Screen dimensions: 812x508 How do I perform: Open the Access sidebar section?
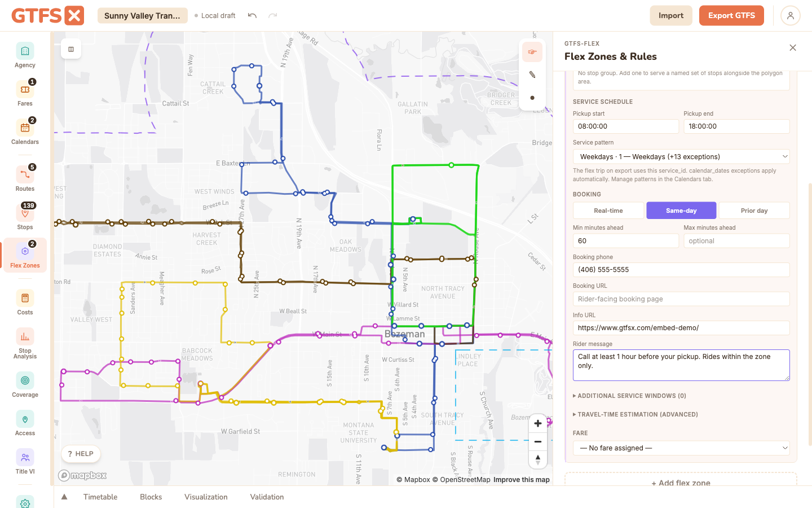pos(25,423)
